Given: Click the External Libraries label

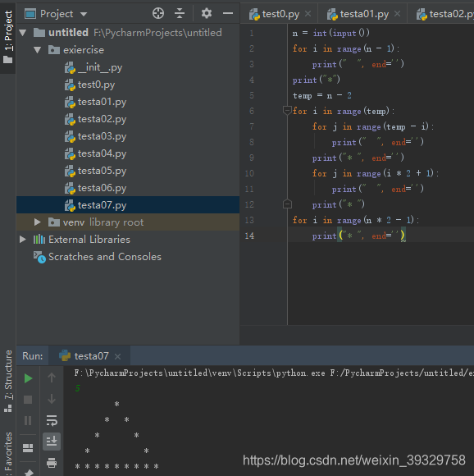Looking at the screenshot, I should click(89, 239).
